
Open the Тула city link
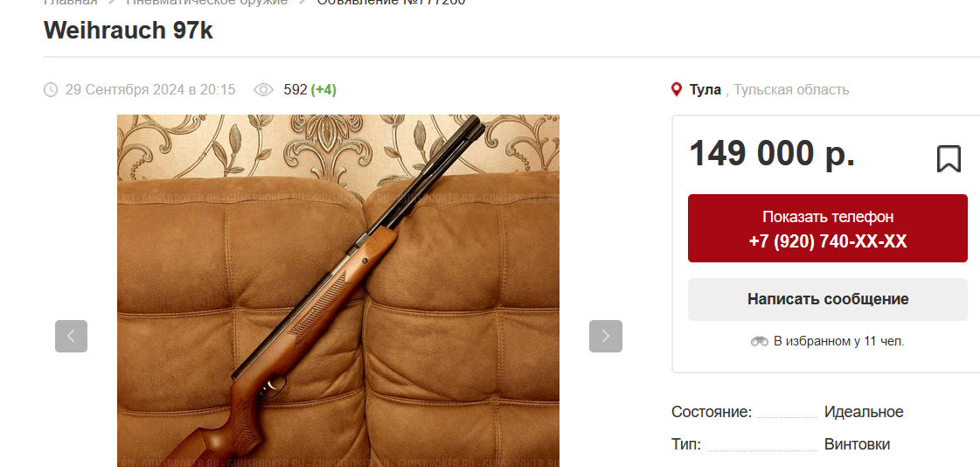coord(705,89)
